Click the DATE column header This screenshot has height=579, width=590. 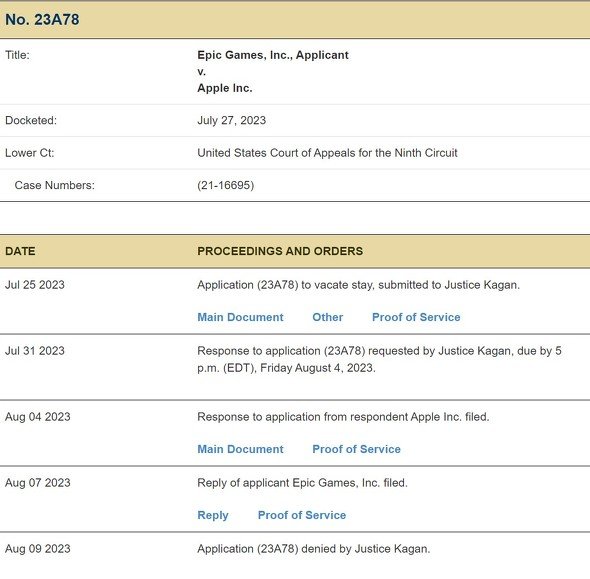20,251
